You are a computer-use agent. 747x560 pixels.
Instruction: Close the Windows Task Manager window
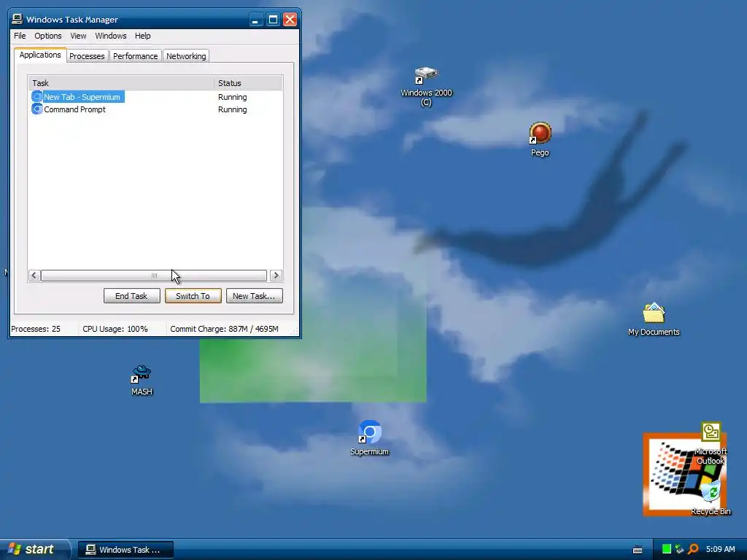[x=290, y=20]
